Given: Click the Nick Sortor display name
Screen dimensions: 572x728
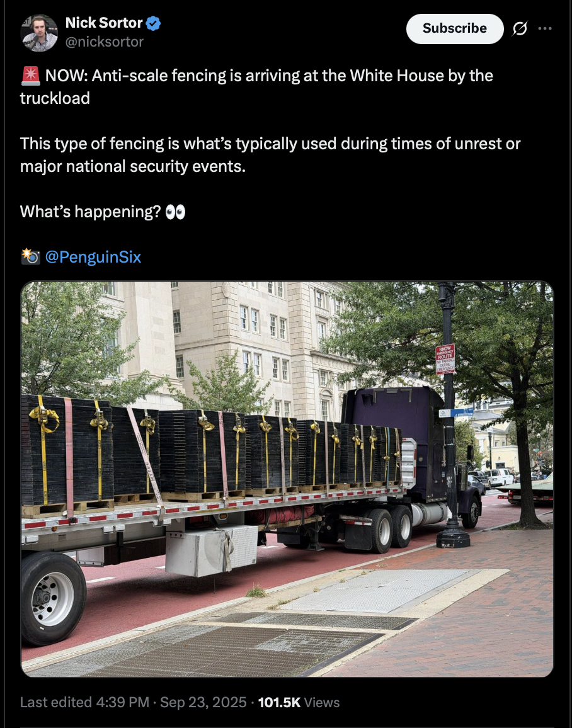Looking at the screenshot, I should (x=104, y=23).
